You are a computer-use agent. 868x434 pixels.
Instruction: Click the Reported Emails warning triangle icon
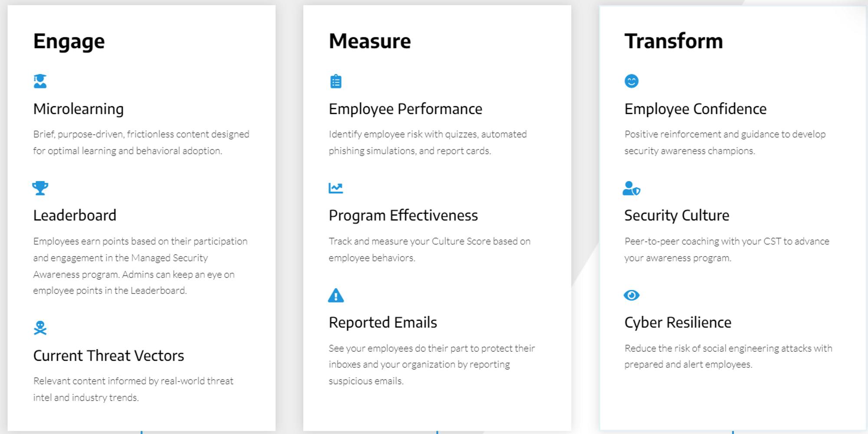point(335,295)
